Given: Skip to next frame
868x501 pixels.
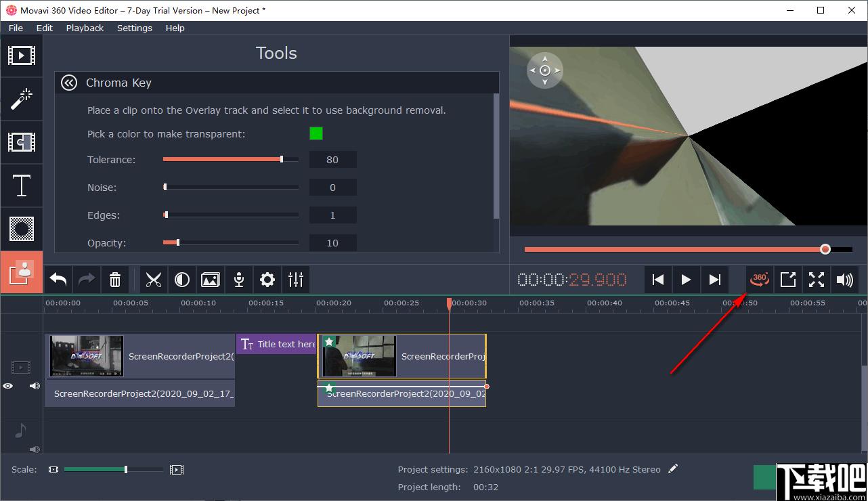Looking at the screenshot, I should click(x=714, y=280).
